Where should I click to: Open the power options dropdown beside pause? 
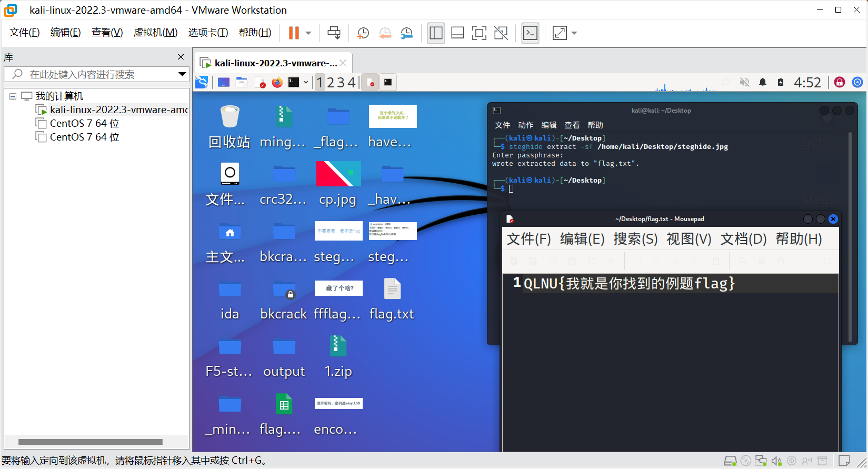click(308, 33)
